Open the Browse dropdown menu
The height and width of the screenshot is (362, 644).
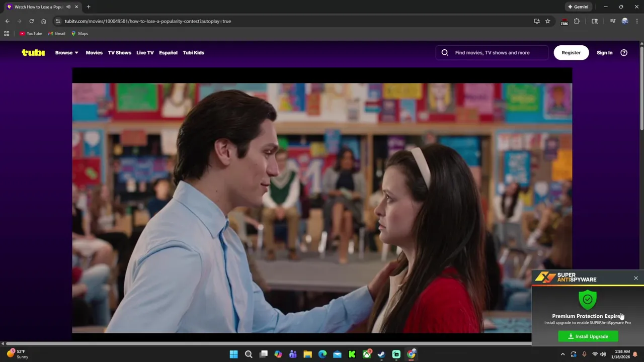click(66, 52)
